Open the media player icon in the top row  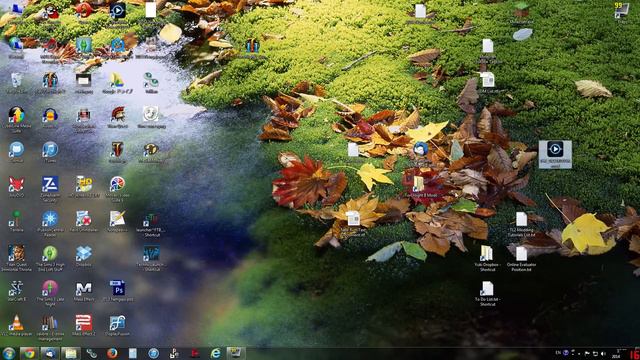pos(118,11)
